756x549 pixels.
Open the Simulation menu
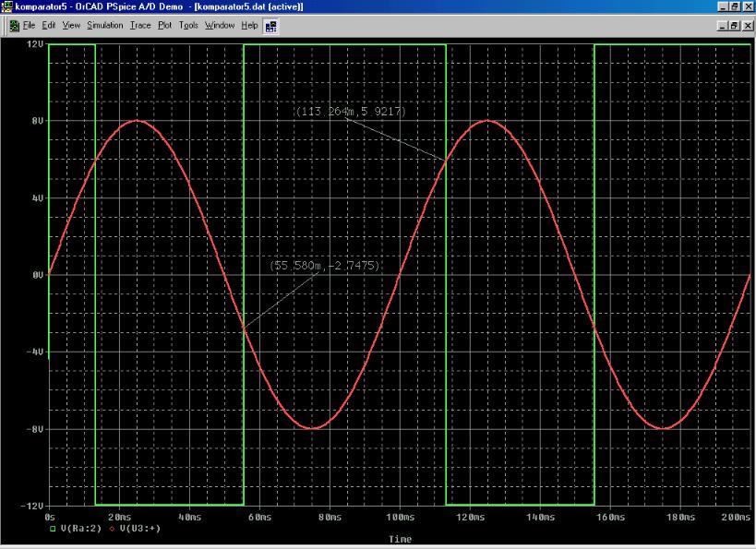(x=104, y=25)
